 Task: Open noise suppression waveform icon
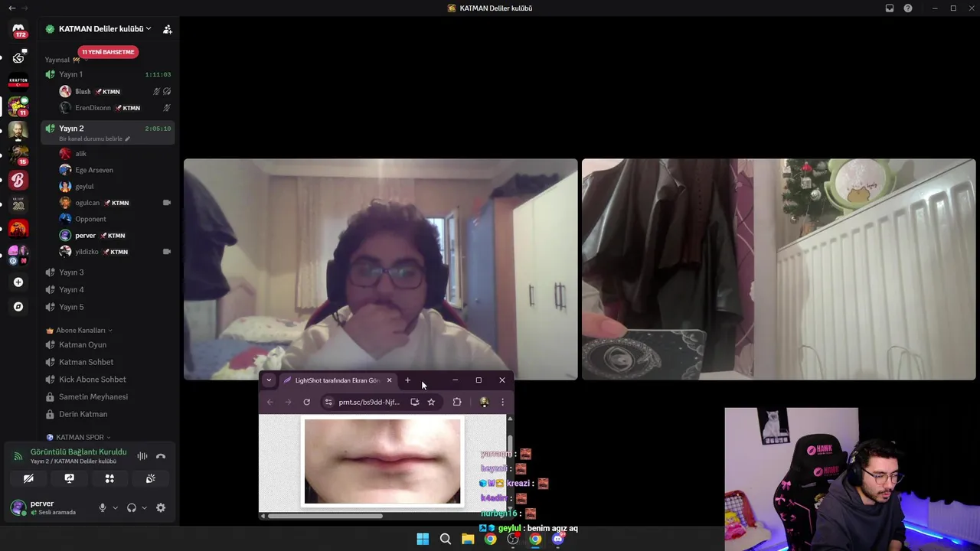pyautogui.click(x=142, y=456)
